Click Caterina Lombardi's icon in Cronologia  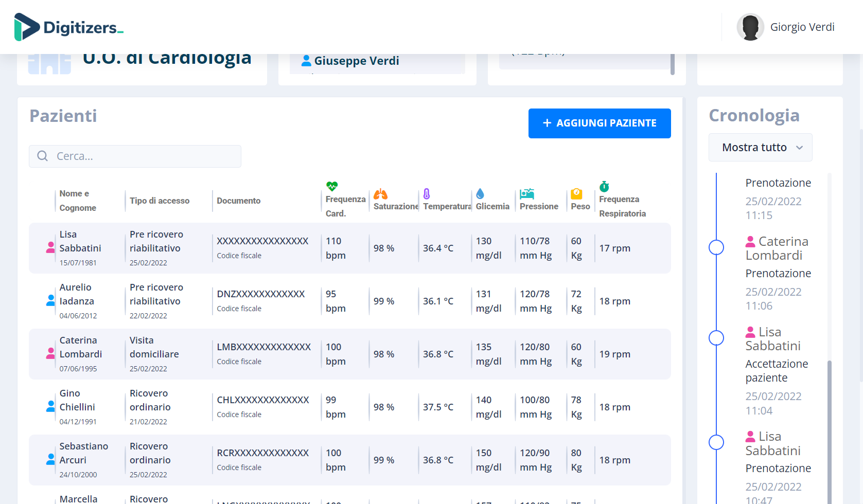click(750, 241)
